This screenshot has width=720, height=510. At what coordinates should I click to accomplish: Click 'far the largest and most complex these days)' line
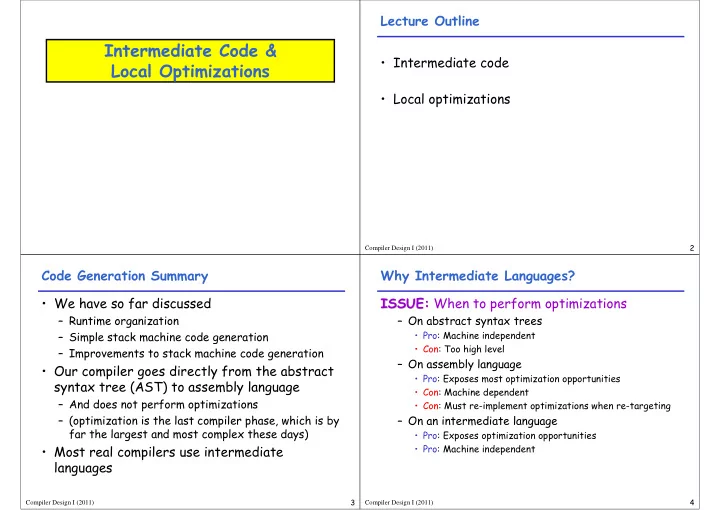pos(189,434)
